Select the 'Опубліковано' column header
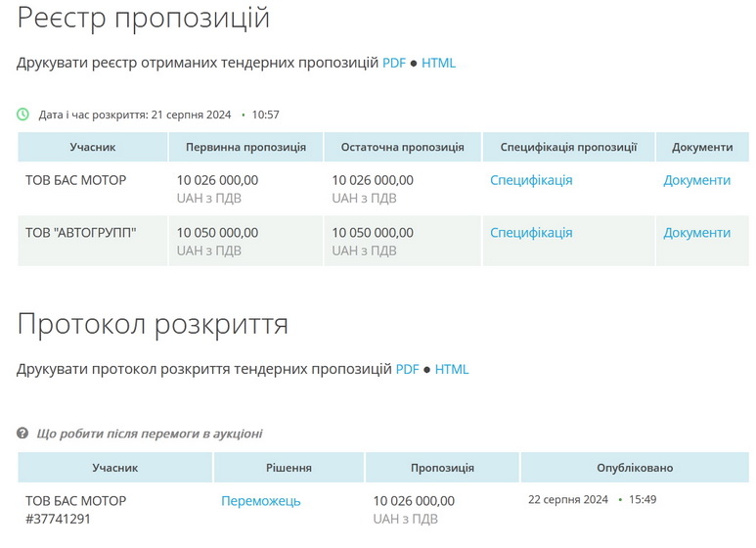Viewport: 756px width, 548px height. coord(635,468)
